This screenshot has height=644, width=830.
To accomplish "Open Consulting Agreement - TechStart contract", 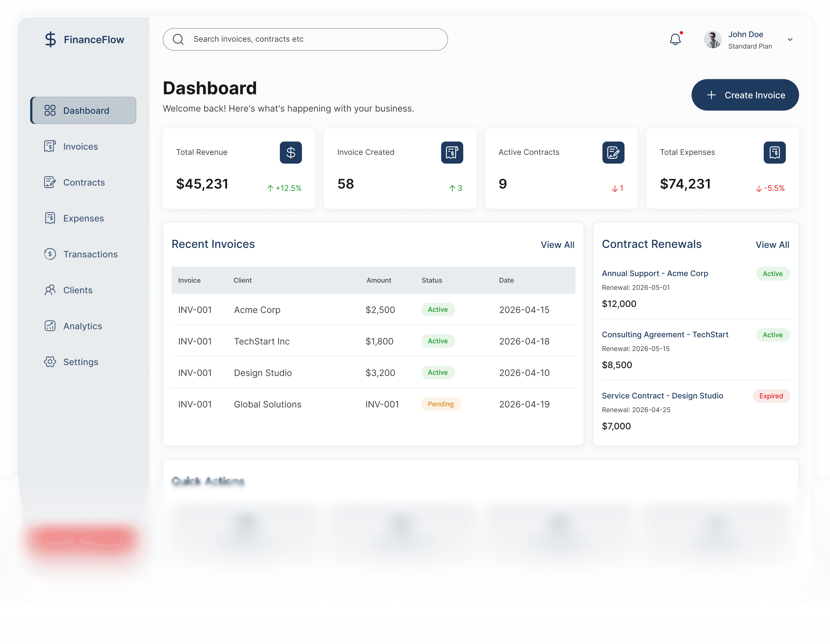I will tap(665, 335).
